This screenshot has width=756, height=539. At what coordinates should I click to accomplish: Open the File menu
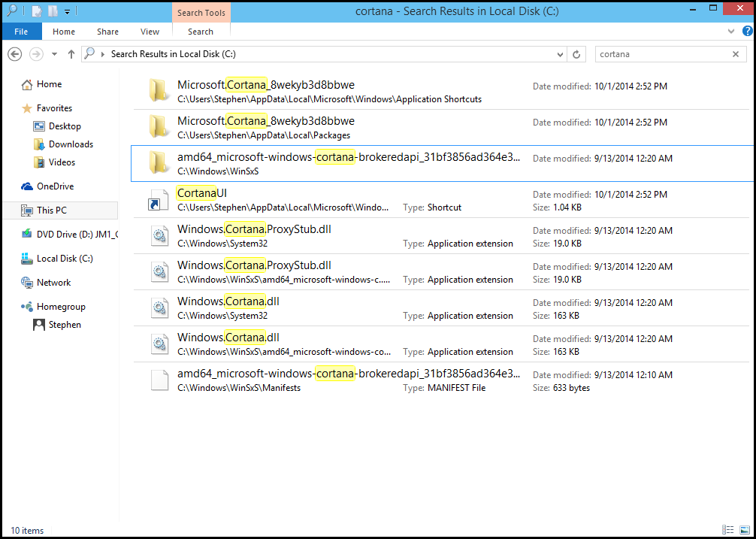point(21,32)
